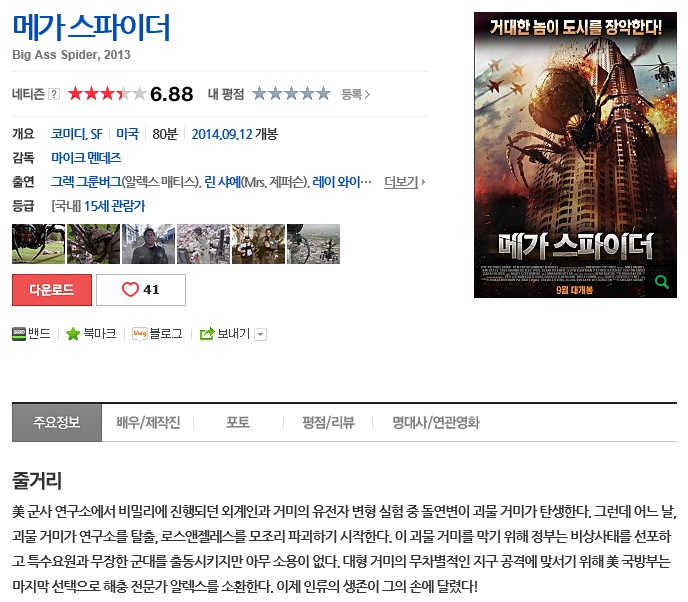Click the netizen rating help question-mark icon
This screenshot has height=602, width=688.
click(54, 94)
